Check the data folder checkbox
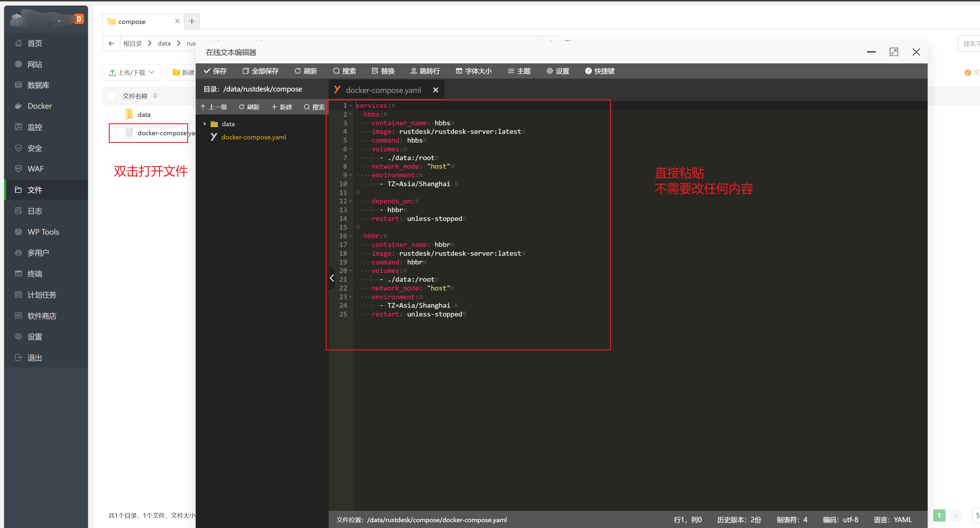 coord(111,115)
